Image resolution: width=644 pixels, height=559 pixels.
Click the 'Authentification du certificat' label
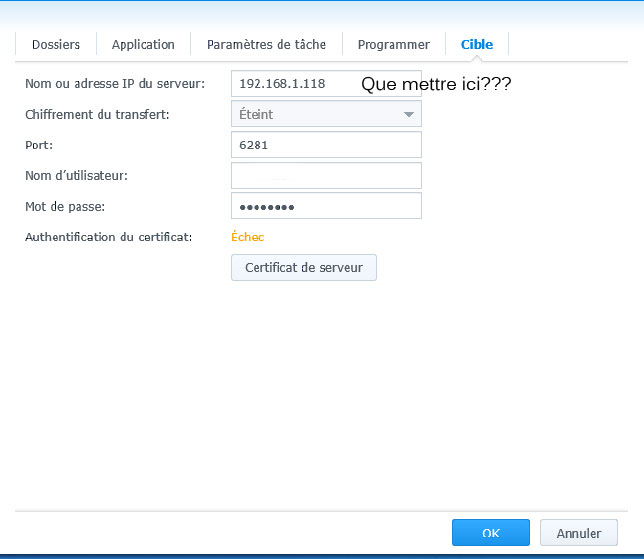[108, 237]
